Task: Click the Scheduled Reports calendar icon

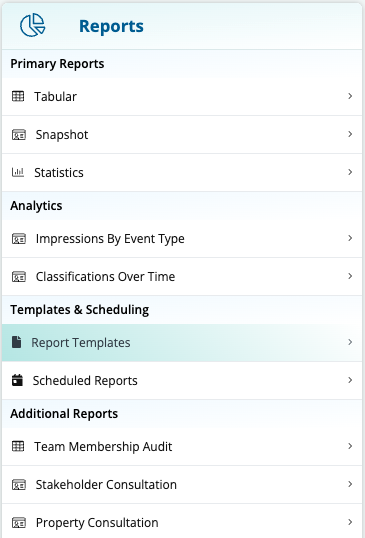Action: (x=17, y=380)
